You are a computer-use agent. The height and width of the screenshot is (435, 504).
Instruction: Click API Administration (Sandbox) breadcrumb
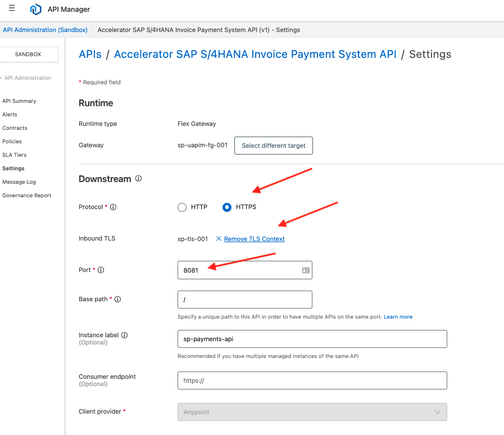pyautogui.click(x=46, y=30)
